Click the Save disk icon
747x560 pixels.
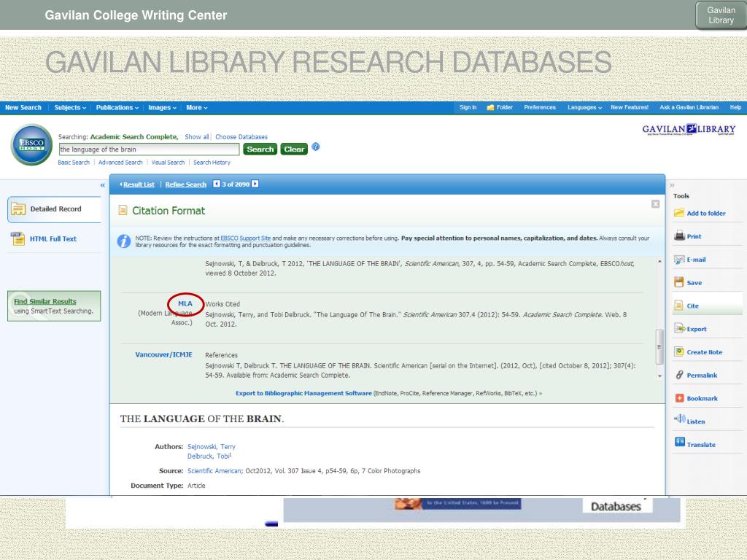pos(679,282)
